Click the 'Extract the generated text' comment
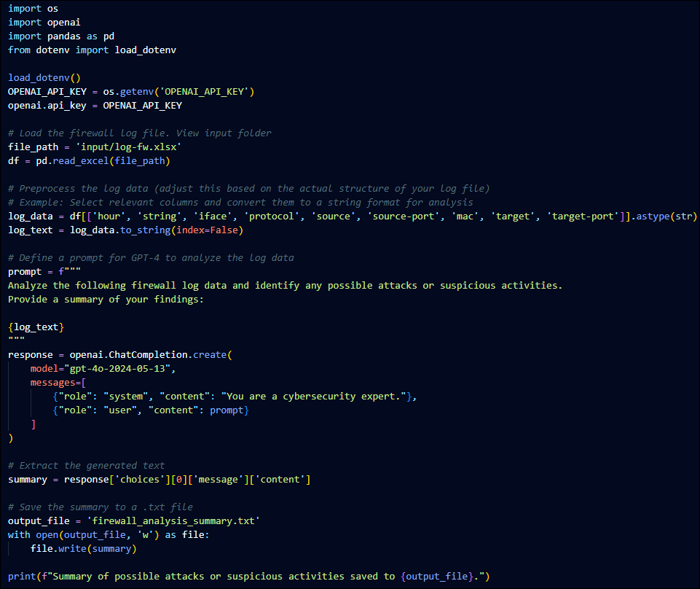 pyautogui.click(x=86, y=466)
